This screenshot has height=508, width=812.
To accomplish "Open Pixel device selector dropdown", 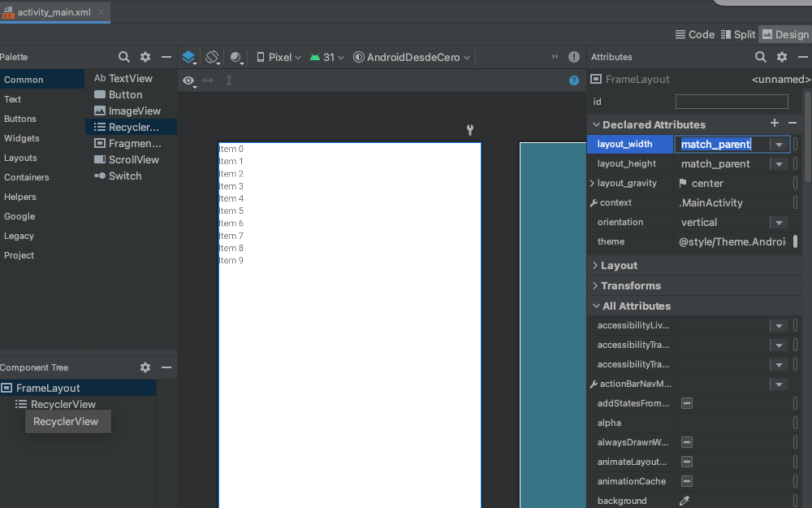I will click(279, 57).
